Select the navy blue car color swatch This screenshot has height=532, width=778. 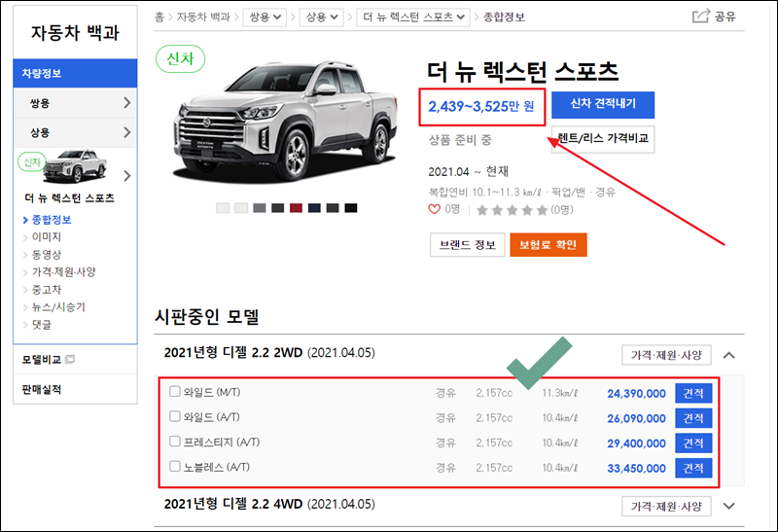point(314,208)
